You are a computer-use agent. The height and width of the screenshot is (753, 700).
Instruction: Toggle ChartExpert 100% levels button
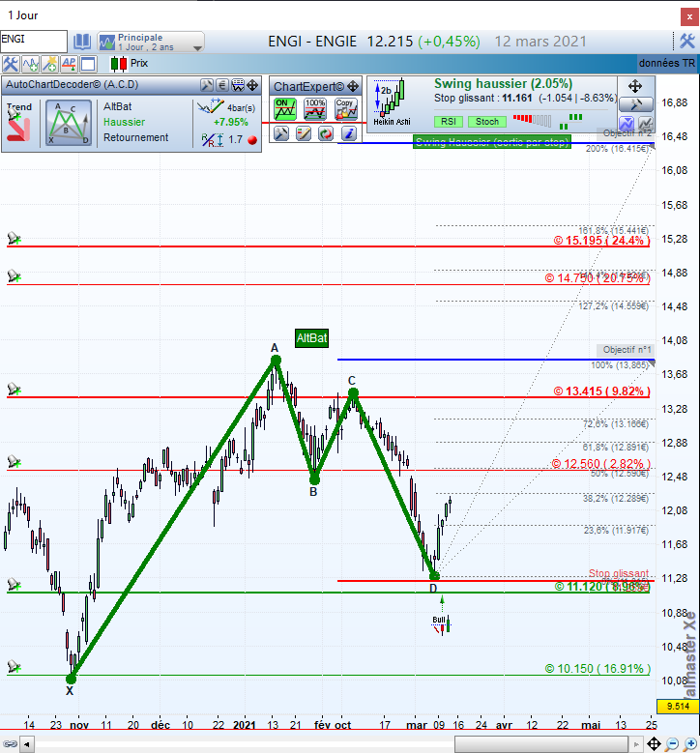[x=315, y=109]
